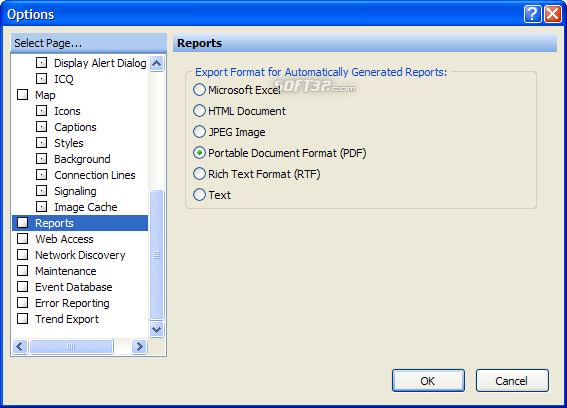Open the Signaling page

(x=75, y=191)
